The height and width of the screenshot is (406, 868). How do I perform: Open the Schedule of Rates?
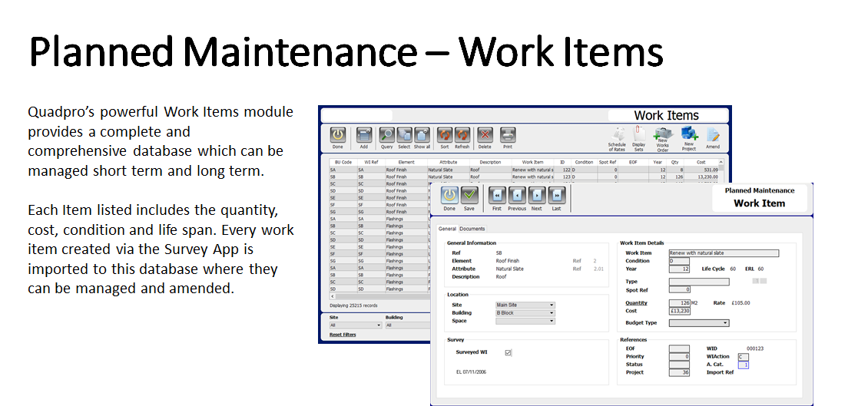coord(618,134)
